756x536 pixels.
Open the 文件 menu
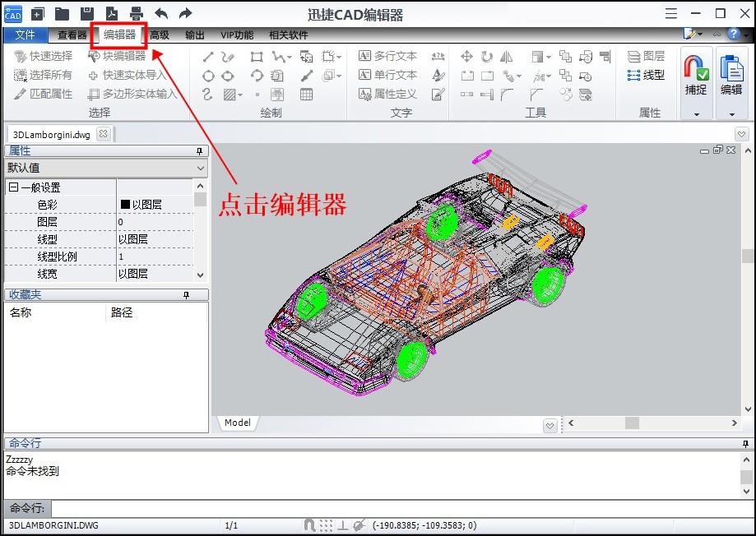(x=26, y=35)
